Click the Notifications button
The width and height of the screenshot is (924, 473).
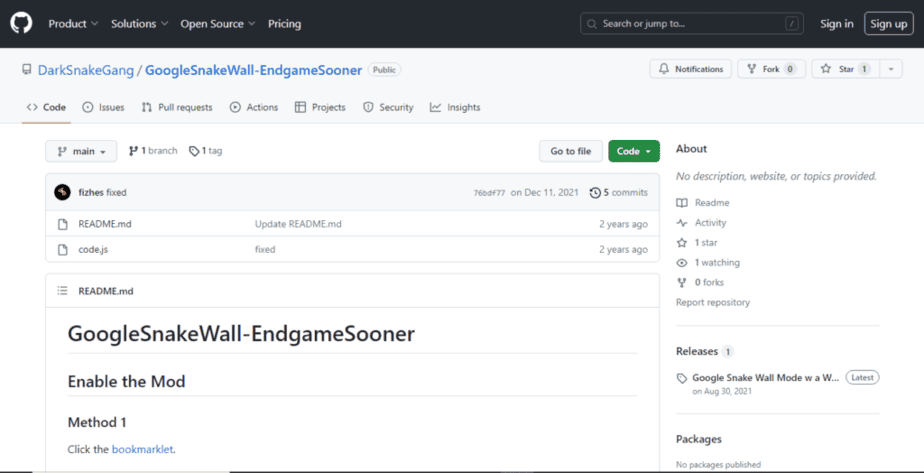691,69
